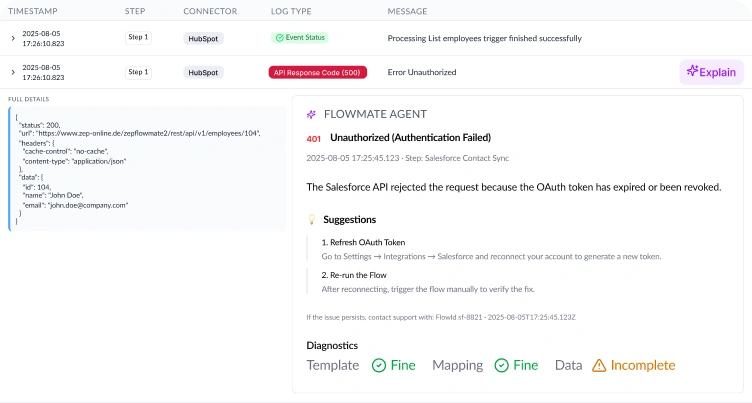
Task: Click the Flowmate Agent sparkle icon
Action: click(312, 115)
